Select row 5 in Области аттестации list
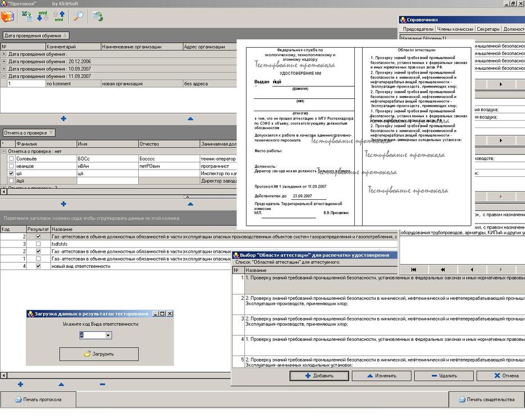Viewport: 525px width, 420px height. point(378,362)
